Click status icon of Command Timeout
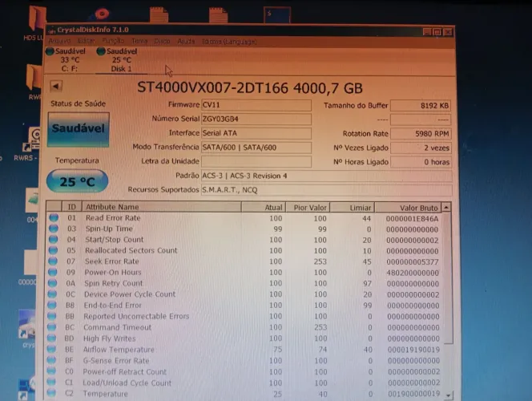 (51, 327)
